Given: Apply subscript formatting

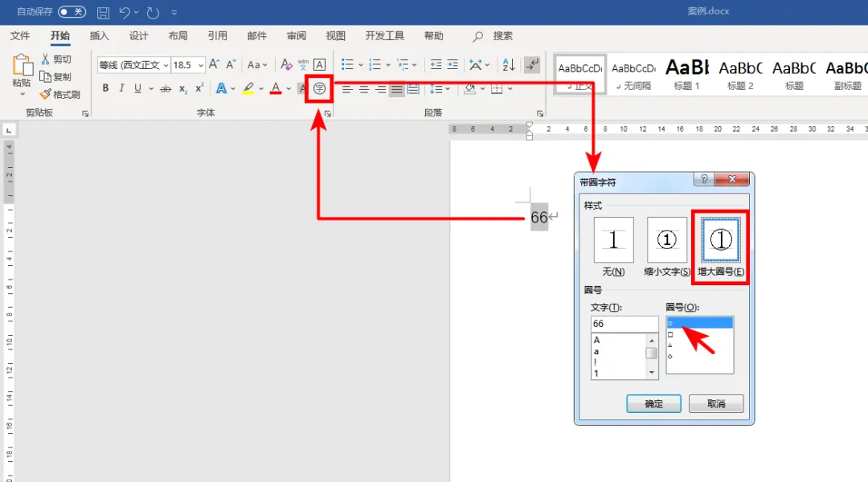Looking at the screenshot, I should (x=183, y=88).
